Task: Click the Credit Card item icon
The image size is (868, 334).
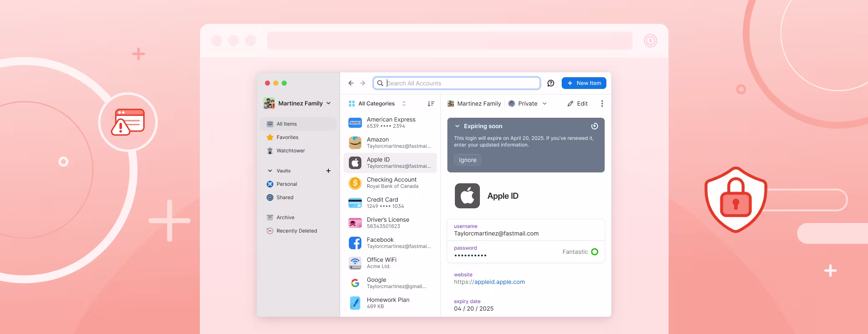Action: (x=355, y=203)
